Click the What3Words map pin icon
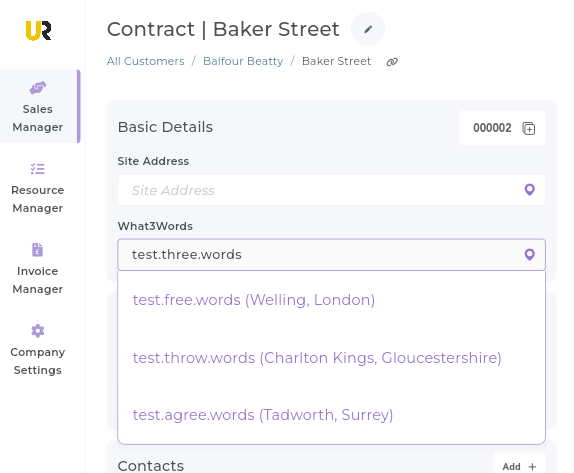This screenshot has height=473, width=574. (x=529, y=254)
